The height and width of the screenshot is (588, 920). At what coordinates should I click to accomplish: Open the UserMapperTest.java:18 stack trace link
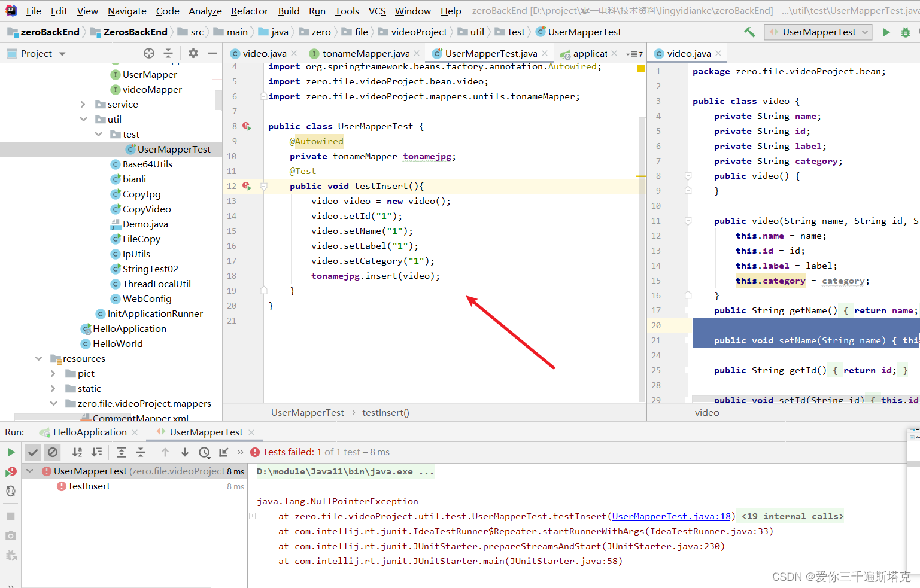coord(670,516)
